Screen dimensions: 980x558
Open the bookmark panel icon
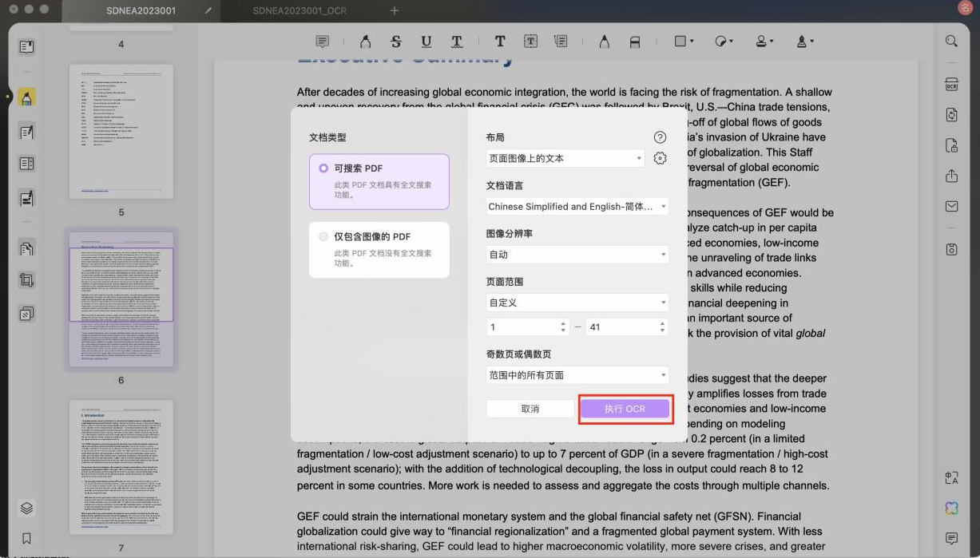click(x=26, y=538)
